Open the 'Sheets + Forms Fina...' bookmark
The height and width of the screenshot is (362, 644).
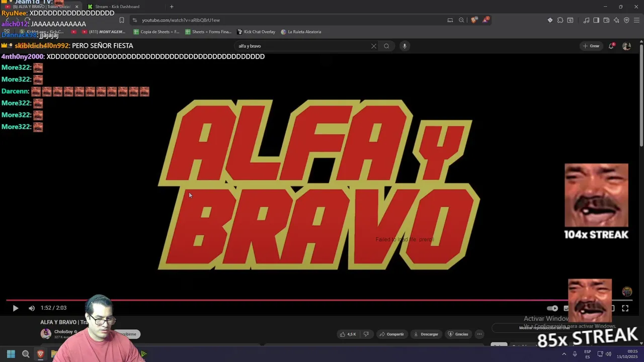tap(208, 32)
